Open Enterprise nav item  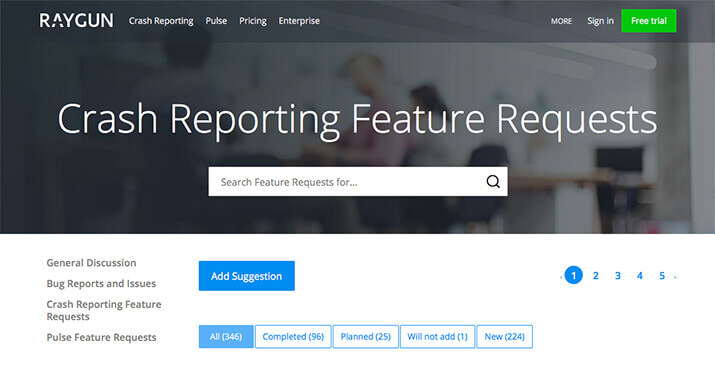299,21
